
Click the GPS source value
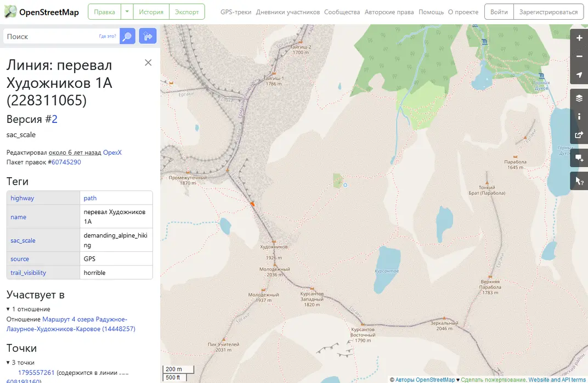[x=89, y=259]
